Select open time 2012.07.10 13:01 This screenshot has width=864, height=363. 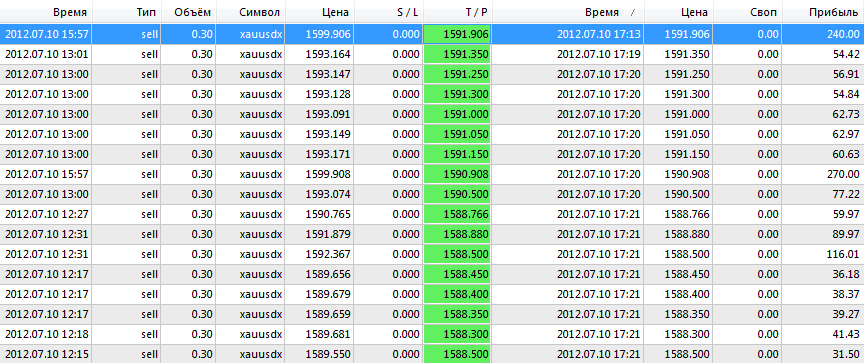pos(46,54)
